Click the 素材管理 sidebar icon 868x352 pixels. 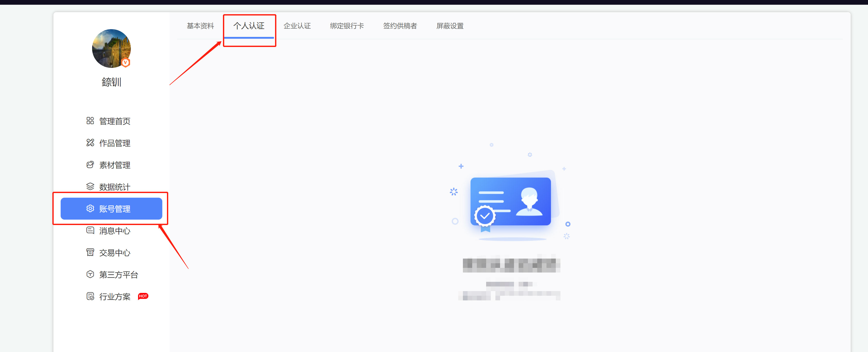click(x=90, y=165)
